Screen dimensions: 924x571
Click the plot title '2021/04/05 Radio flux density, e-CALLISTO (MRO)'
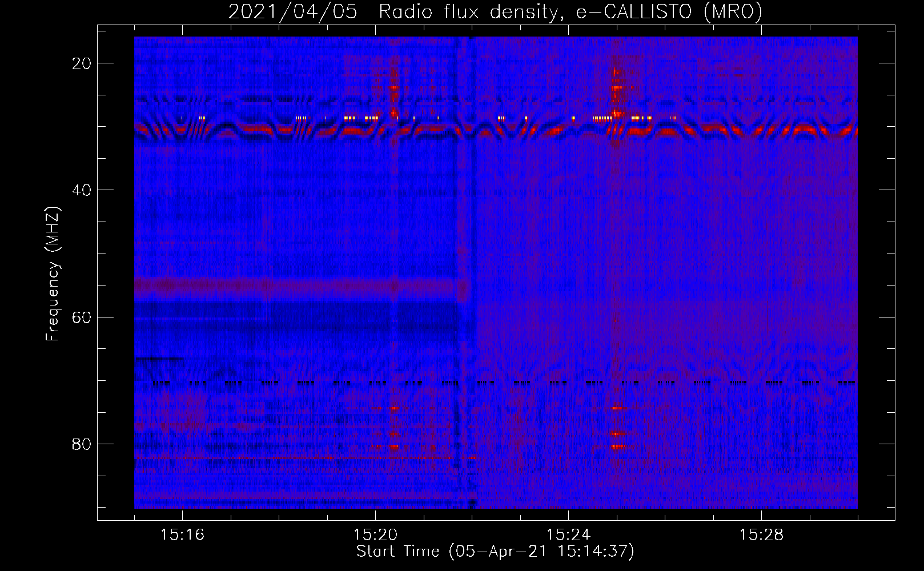click(x=495, y=12)
